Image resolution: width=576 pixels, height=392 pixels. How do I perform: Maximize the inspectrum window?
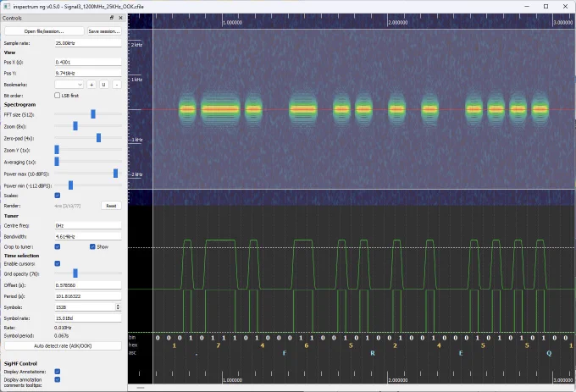click(x=546, y=6)
